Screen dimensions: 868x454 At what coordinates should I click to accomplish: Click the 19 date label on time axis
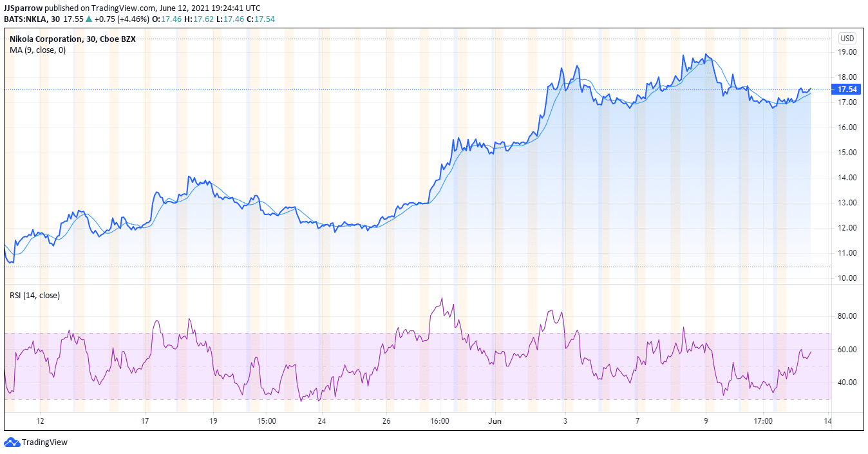point(214,421)
